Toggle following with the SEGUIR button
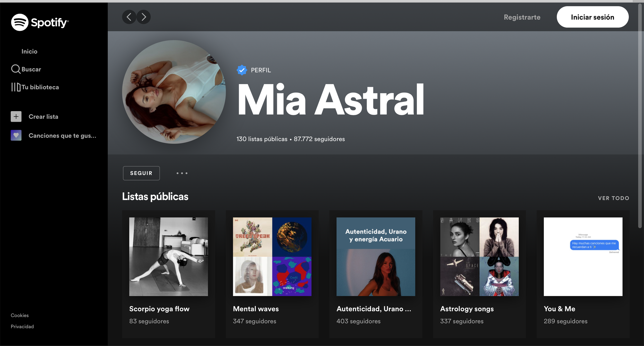The height and width of the screenshot is (346, 644). click(141, 173)
